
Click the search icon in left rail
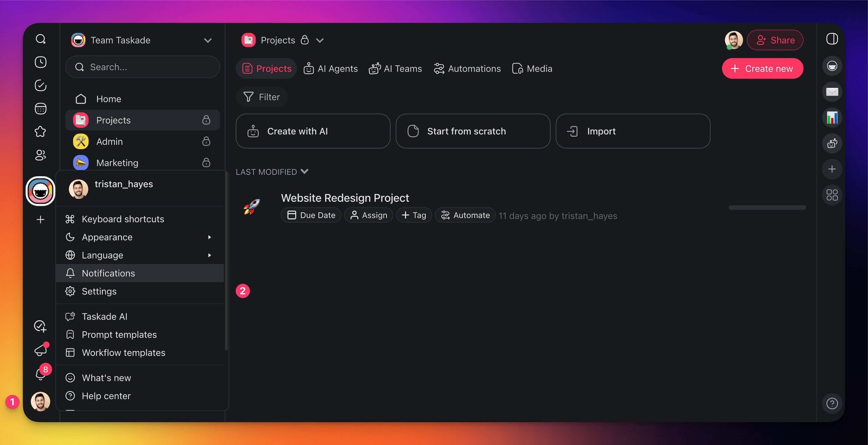40,39
